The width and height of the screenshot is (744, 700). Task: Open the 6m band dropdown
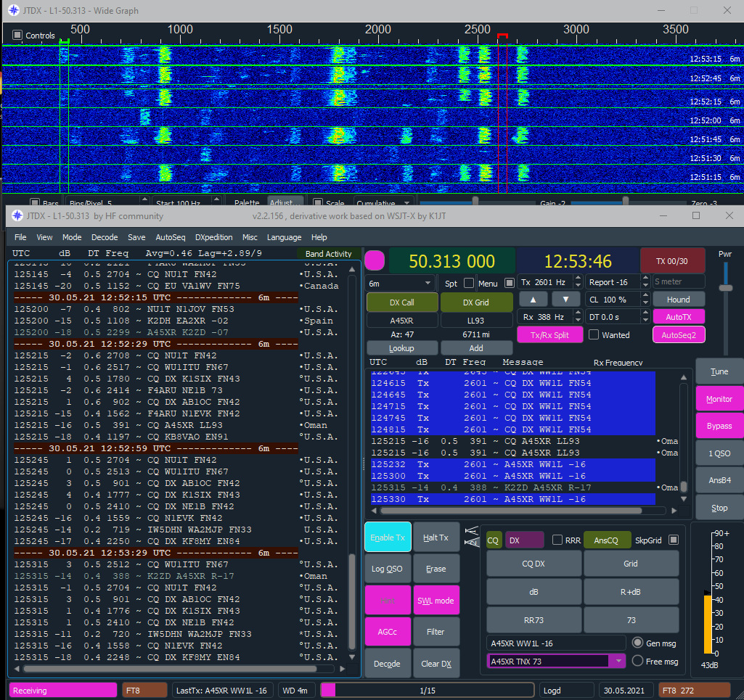pos(400,283)
